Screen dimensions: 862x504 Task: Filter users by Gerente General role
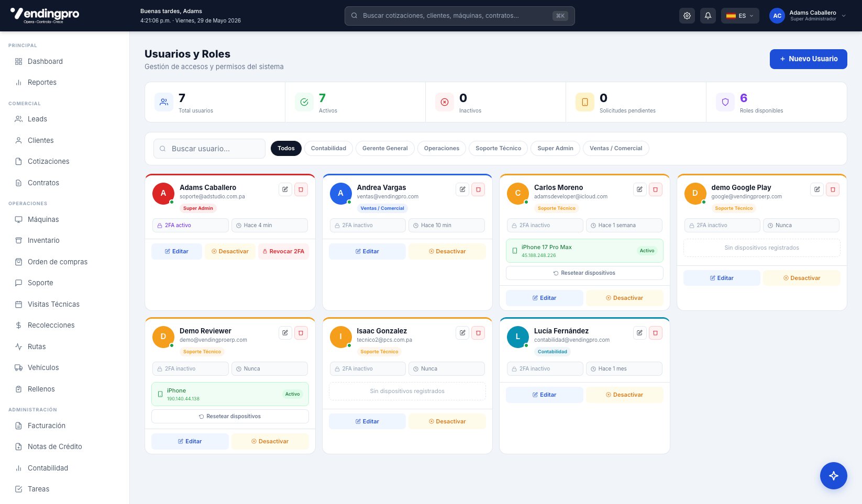pos(385,148)
